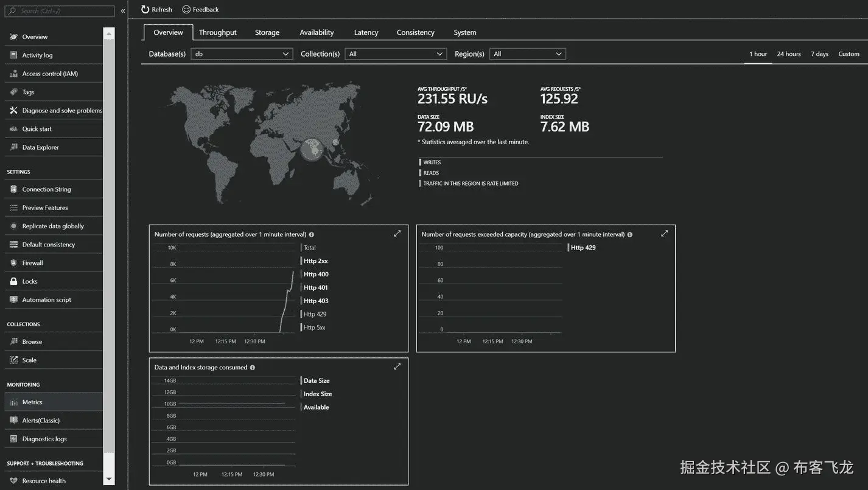Click the Connection String icon
This screenshot has height=490, width=868.
point(13,189)
